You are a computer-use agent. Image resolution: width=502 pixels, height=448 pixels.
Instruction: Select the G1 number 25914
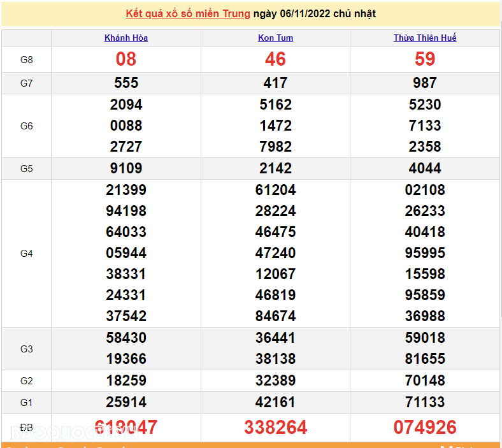(126, 402)
